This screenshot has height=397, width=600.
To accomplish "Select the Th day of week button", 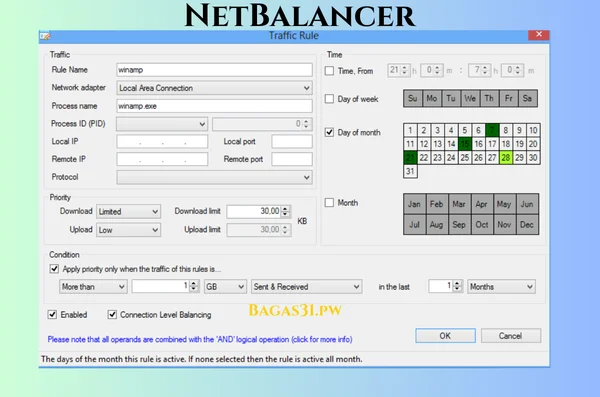I will pyautogui.click(x=489, y=98).
